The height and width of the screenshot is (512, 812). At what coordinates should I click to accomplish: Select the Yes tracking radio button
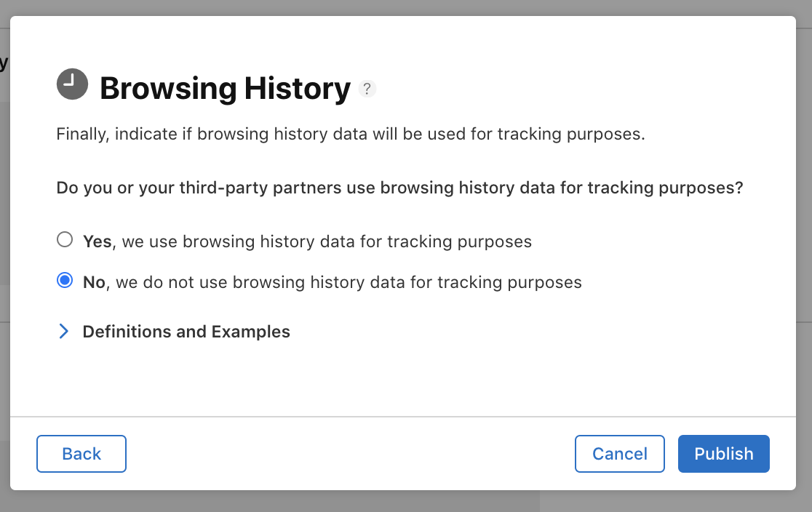65,240
